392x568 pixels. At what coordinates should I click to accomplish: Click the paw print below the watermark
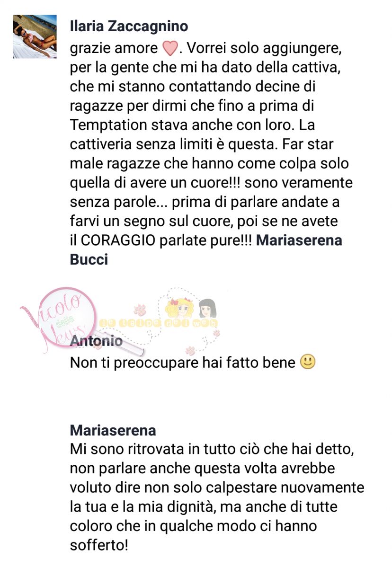click(191, 350)
